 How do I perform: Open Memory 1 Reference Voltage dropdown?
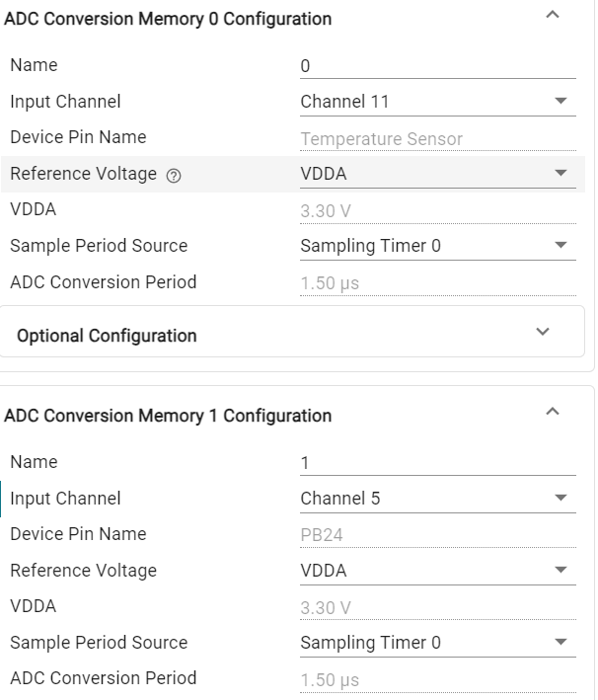(x=436, y=570)
